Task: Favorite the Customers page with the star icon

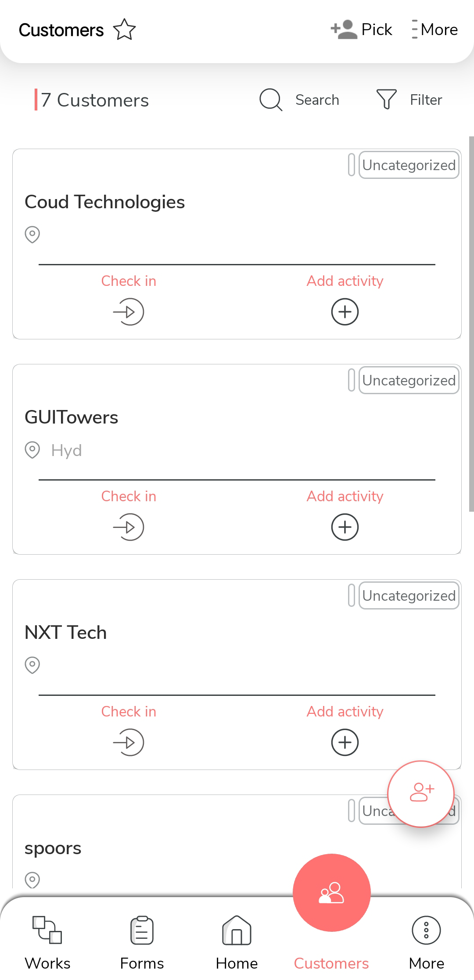Action: [x=125, y=29]
